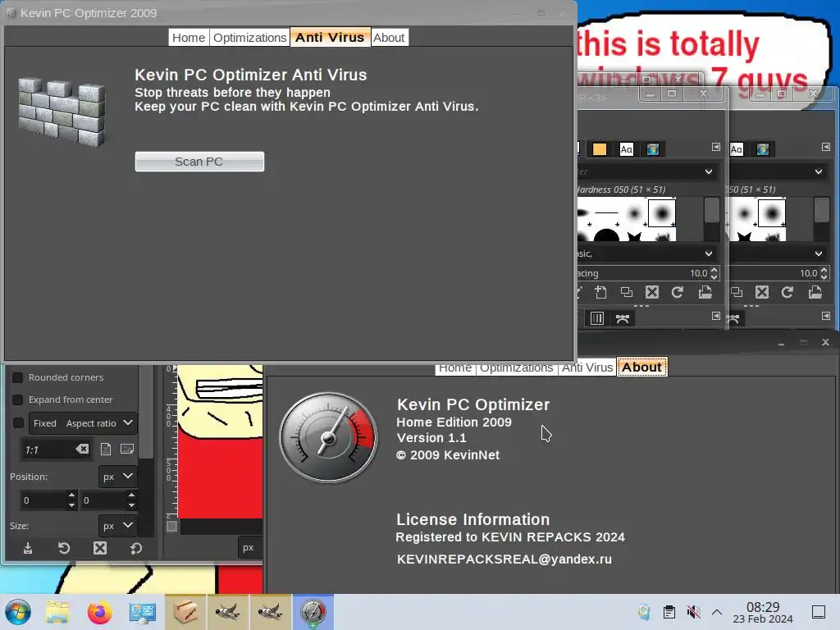Open brush tag dropdown in right GIMP dock
The image size is (840, 630).
pyautogui.click(x=819, y=253)
